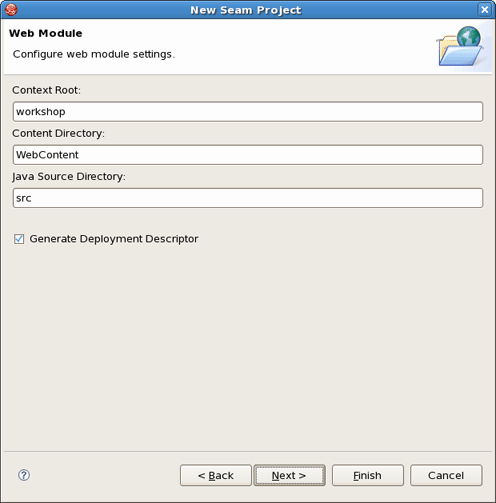Click the JBoss icon in title bar
This screenshot has width=496, height=503.
11,10
